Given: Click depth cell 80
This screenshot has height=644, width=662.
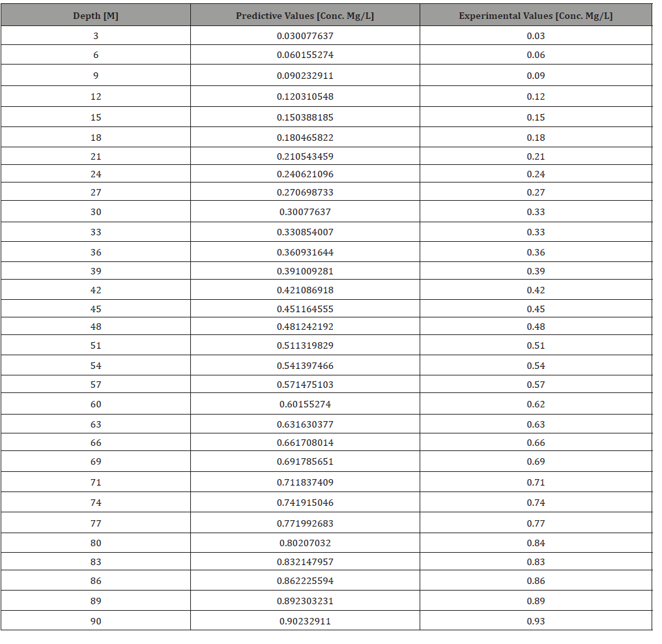Looking at the screenshot, I should [96, 543].
